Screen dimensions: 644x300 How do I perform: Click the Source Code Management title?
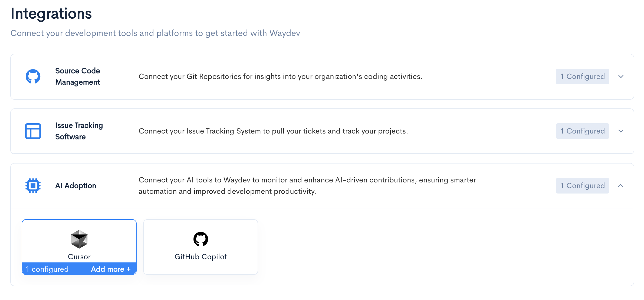click(x=78, y=76)
